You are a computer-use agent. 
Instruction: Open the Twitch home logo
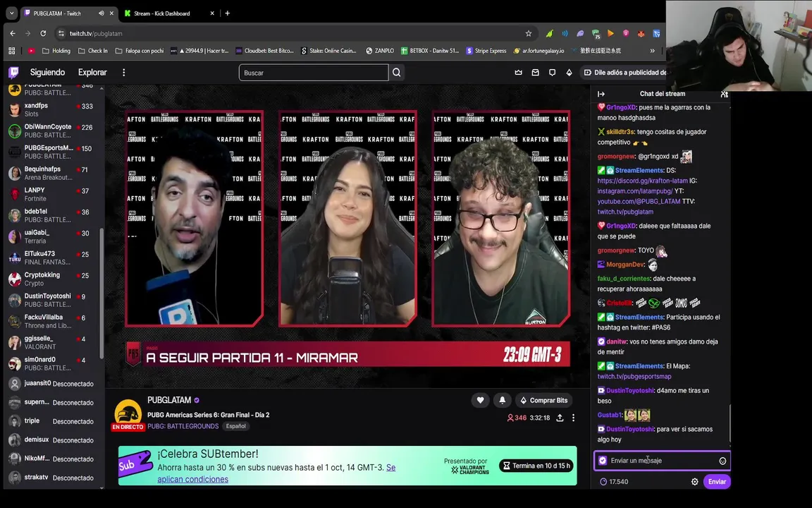click(x=13, y=73)
